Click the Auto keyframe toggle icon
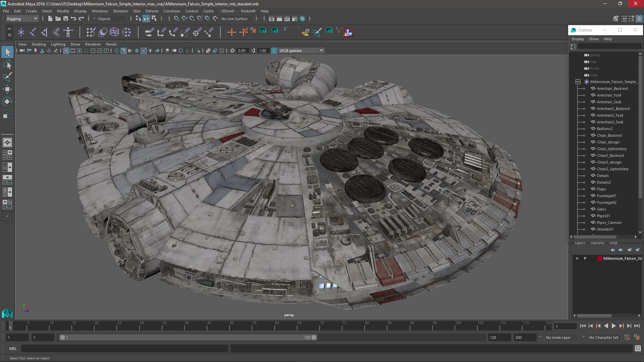This screenshot has width=644, height=362. [627, 338]
